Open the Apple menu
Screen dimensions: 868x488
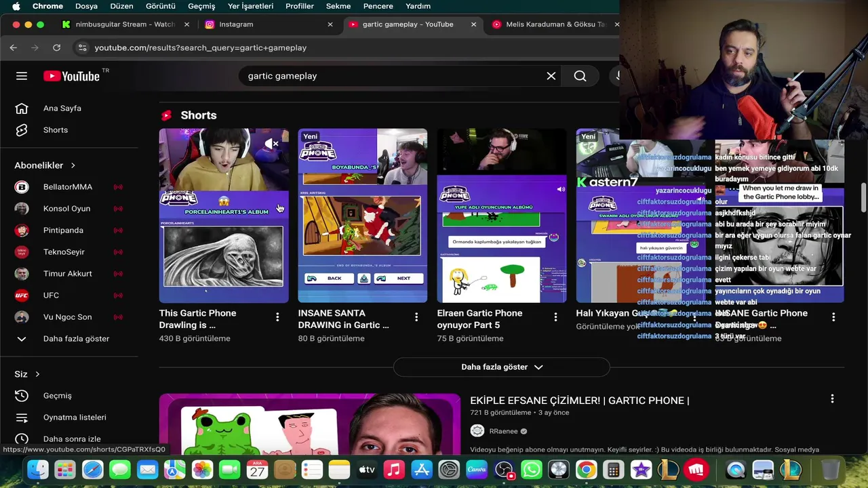16,6
